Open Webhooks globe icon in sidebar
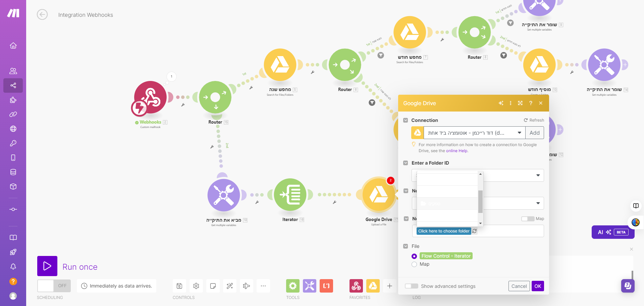Image resolution: width=644 pixels, height=306 pixels. click(13, 129)
